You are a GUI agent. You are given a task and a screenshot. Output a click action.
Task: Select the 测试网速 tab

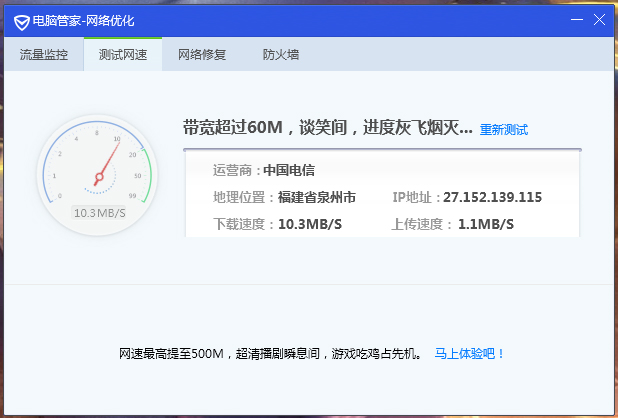tap(123, 54)
